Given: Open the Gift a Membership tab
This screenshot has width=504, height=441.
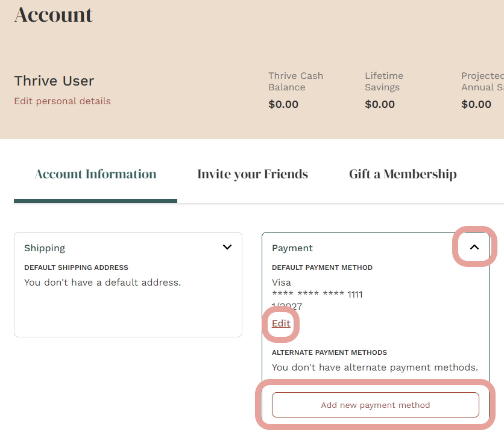Looking at the screenshot, I should (x=402, y=174).
